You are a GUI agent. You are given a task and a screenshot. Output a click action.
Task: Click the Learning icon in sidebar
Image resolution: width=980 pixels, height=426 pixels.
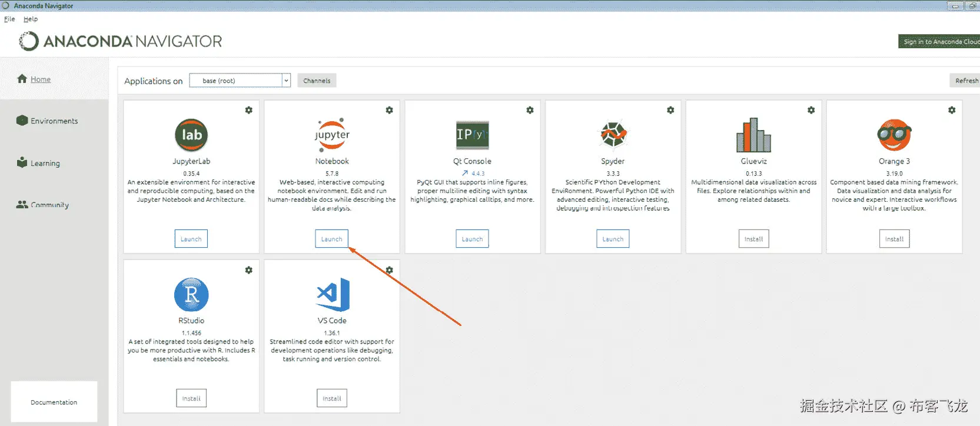click(x=22, y=162)
